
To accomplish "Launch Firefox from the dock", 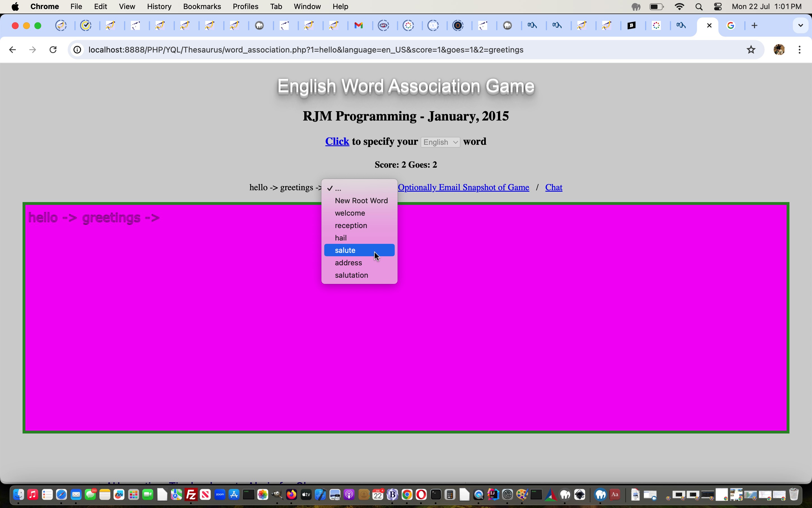I will [291, 494].
